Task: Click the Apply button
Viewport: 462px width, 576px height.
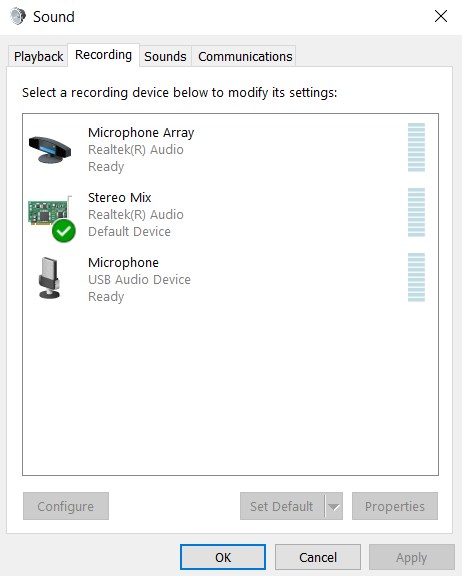Action: click(412, 557)
